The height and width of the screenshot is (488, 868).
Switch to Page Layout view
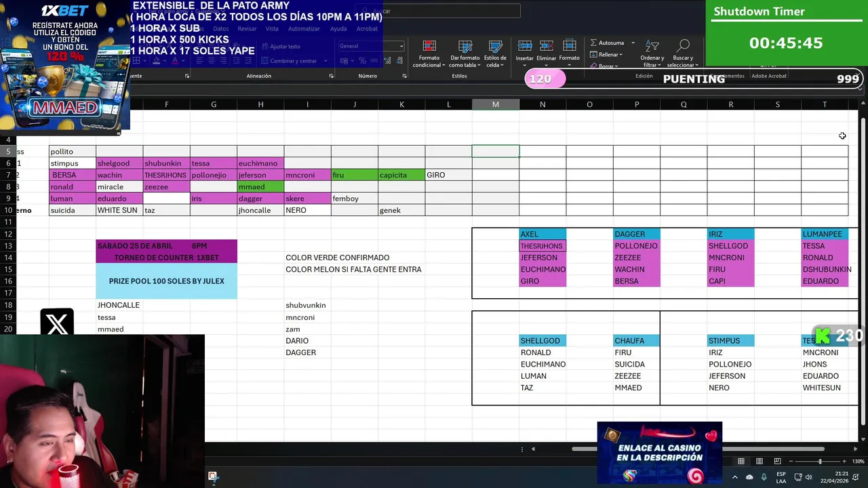759,462
